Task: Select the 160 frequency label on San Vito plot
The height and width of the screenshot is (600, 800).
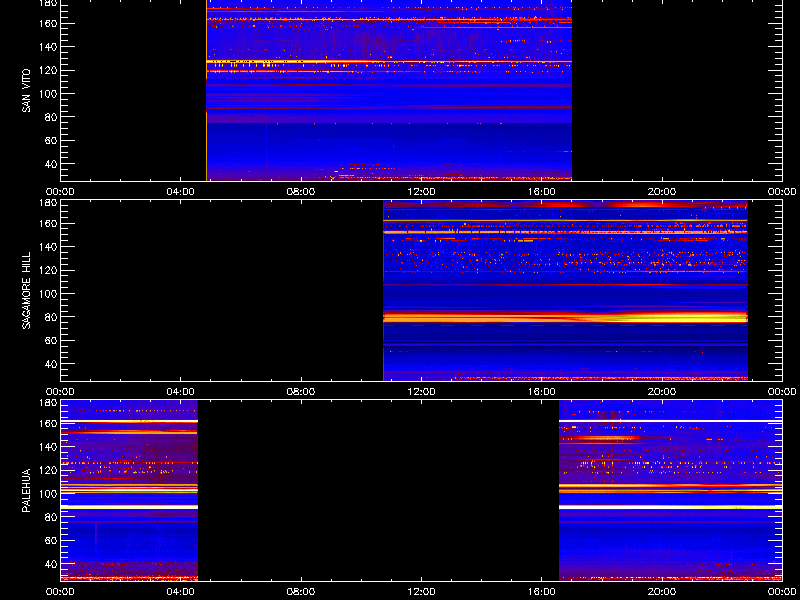Action: pyautogui.click(x=48, y=23)
